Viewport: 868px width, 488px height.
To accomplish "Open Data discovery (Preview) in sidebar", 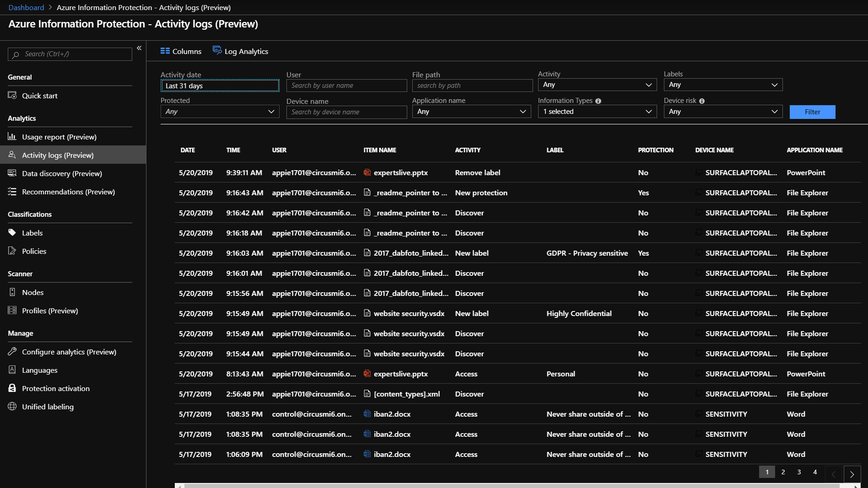I will pyautogui.click(x=62, y=173).
